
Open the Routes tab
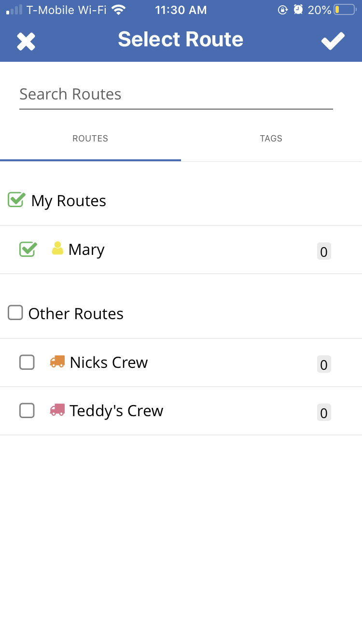pos(90,139)
